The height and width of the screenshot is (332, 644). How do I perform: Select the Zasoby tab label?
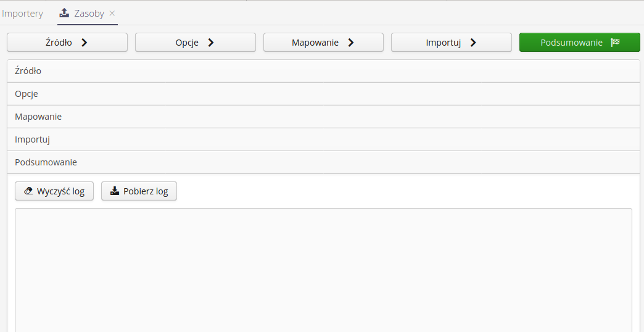click(89, 14)
